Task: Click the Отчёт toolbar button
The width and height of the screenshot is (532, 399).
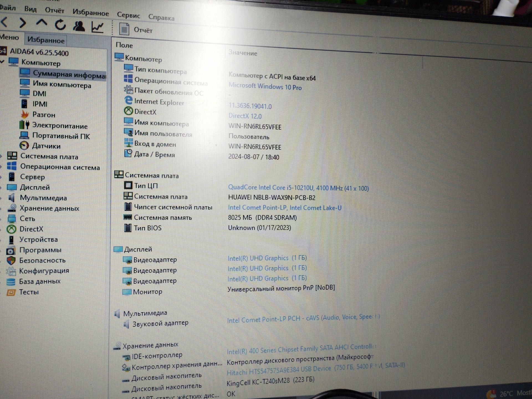Action: [136, 29]
